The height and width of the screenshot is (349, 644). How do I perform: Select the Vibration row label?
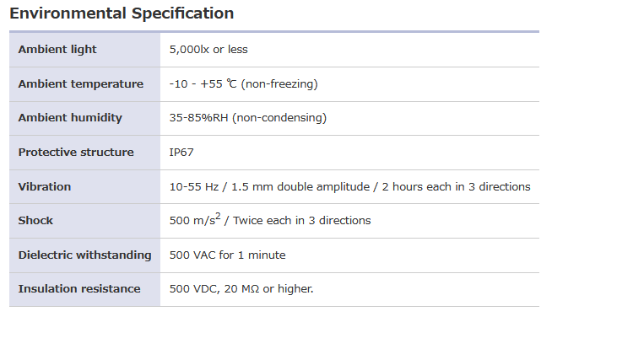[45, 186]
